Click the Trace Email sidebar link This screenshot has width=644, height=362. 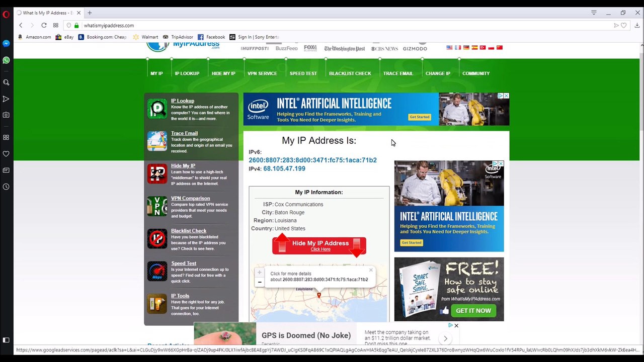point(184,133)
